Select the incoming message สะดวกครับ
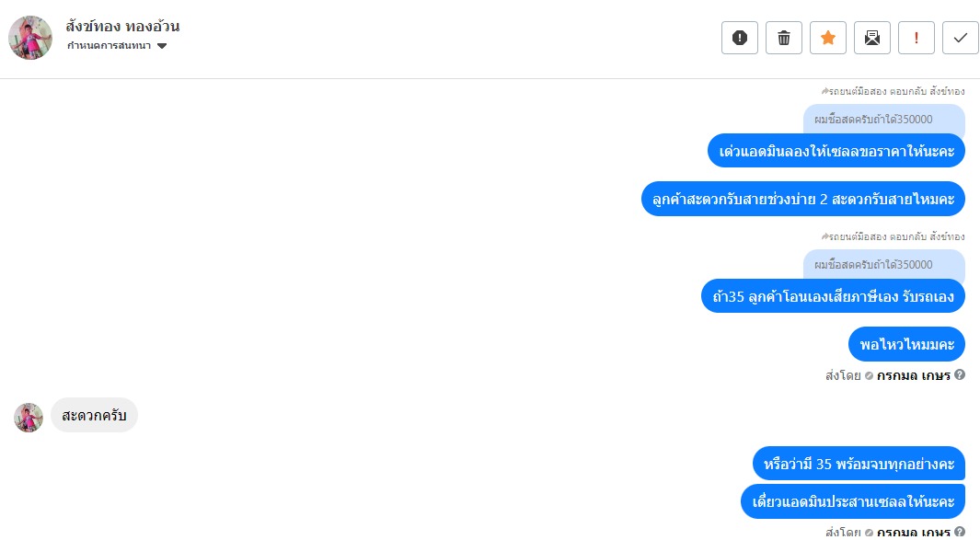 point(95,415)
